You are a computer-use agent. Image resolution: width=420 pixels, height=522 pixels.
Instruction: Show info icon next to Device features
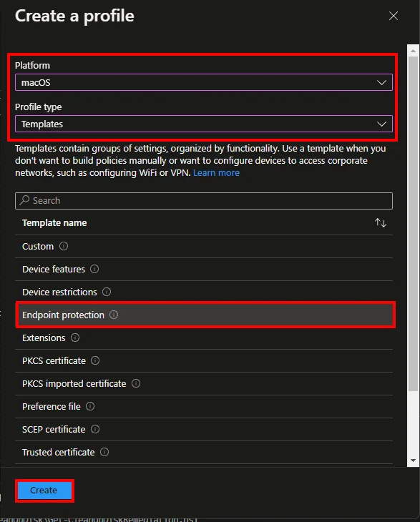tap(94, 269)
